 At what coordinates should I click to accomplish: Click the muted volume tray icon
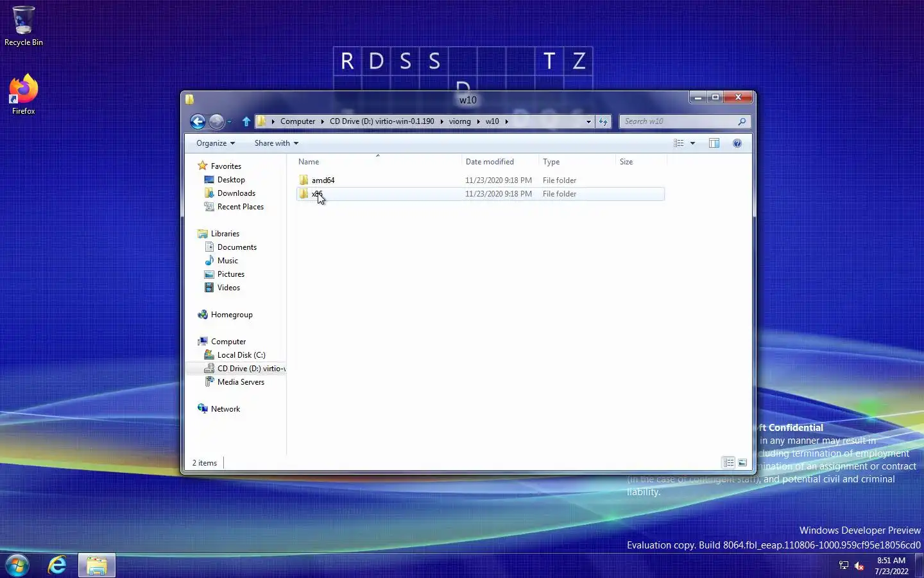859,566
